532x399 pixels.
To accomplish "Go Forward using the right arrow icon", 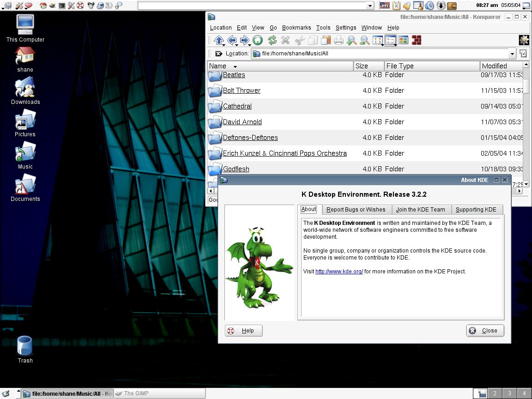I will point(245,40).
